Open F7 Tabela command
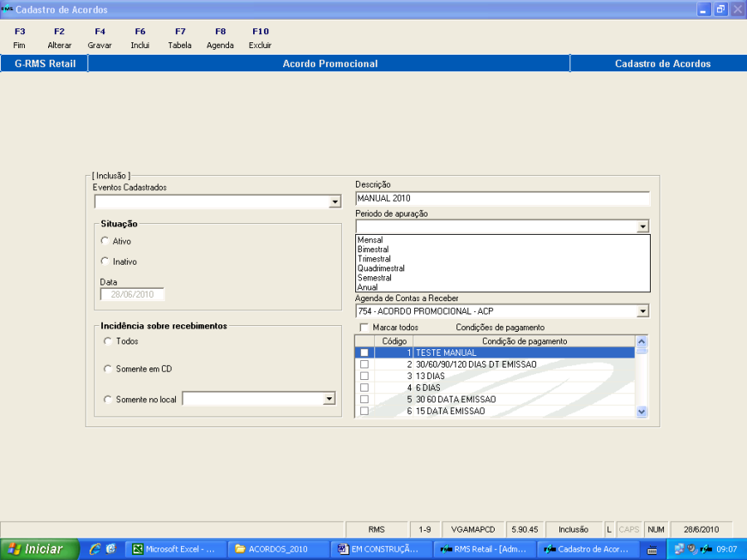 pos(179,38)
